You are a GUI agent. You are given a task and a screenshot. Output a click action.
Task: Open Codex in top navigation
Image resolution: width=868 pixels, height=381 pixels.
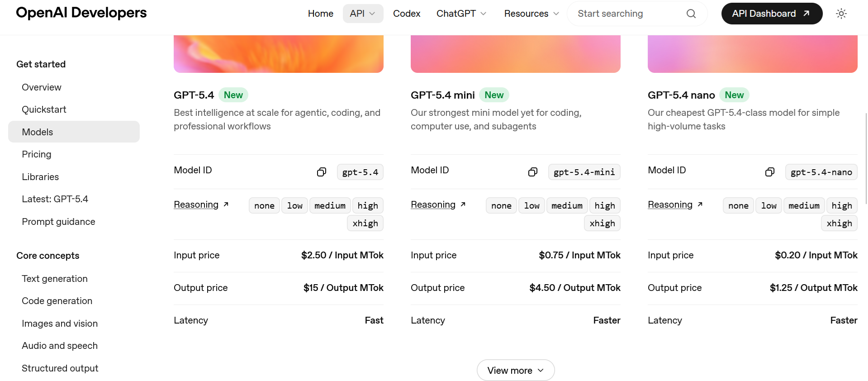click(x=407, y=14)
